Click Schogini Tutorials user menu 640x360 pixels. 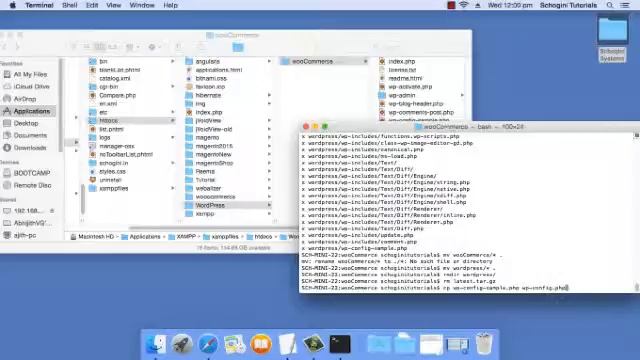point(568,5)
